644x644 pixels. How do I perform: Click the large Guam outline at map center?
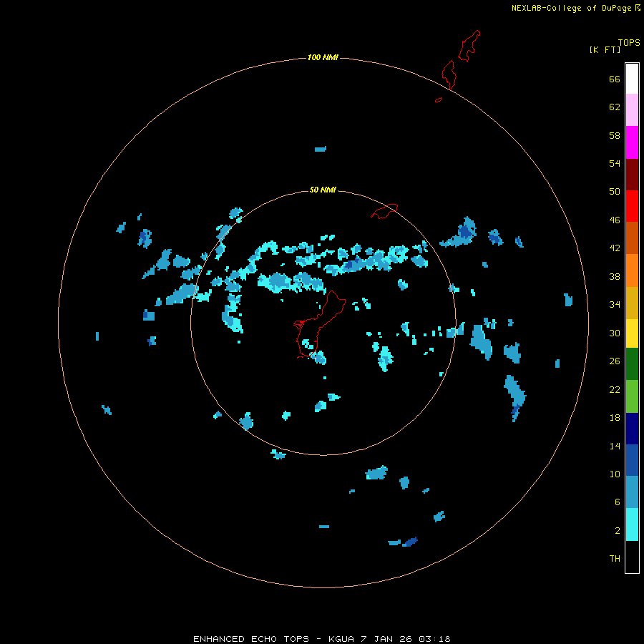(x=318, y=324)
